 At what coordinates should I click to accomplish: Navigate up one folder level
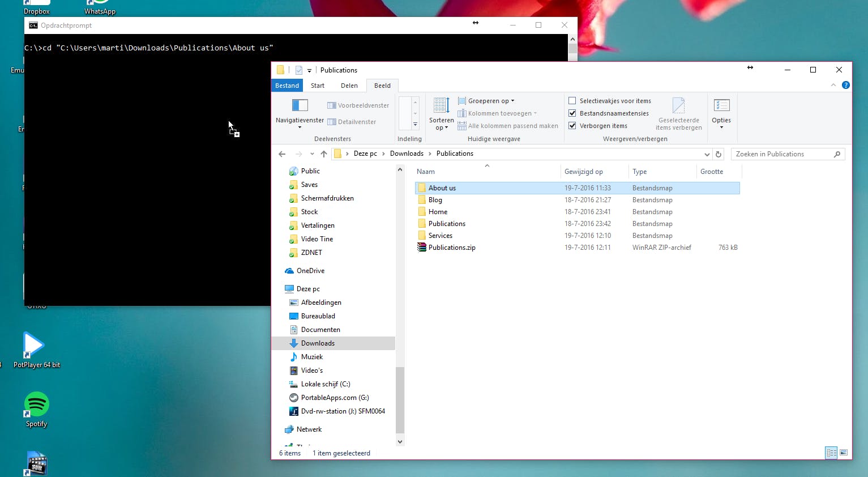(323, 154)
